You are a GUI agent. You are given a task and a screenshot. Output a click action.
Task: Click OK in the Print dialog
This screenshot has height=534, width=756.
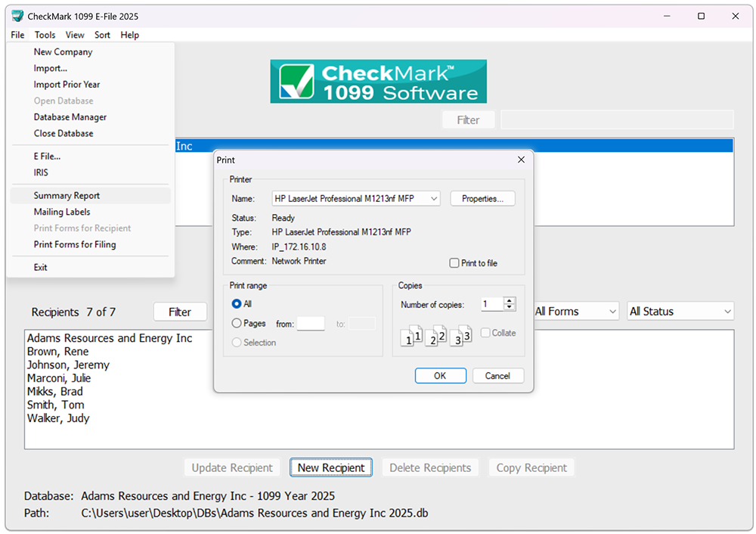(440, 376)
